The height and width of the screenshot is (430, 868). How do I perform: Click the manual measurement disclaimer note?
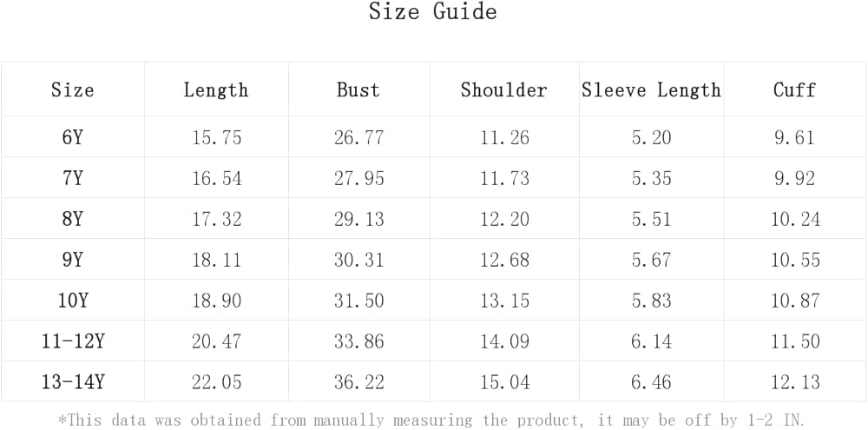(431, 420)
